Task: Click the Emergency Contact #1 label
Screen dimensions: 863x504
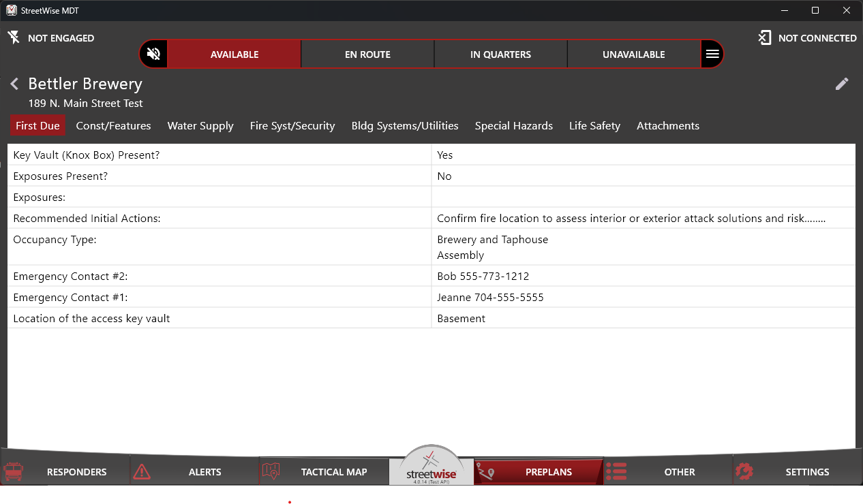Action: (71, 298)
